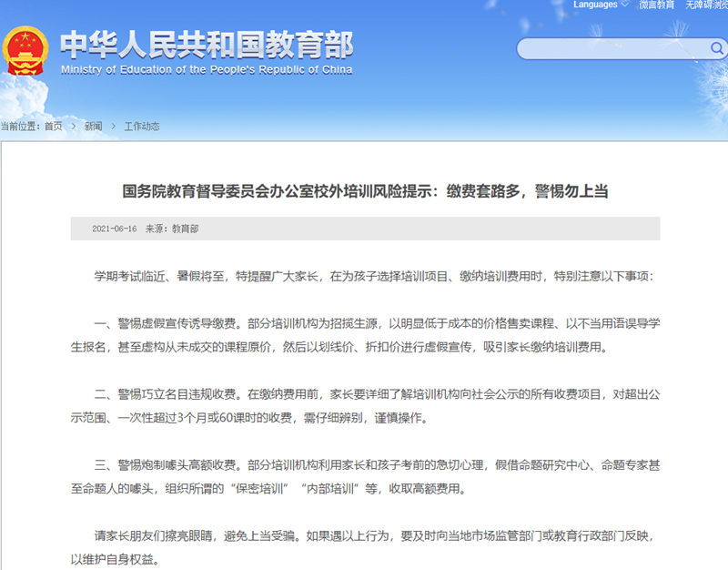This screenshot has height=570, width=728.
Task: Click the English Ministry of Education subtitle
Action: click(x=207, y=70)
